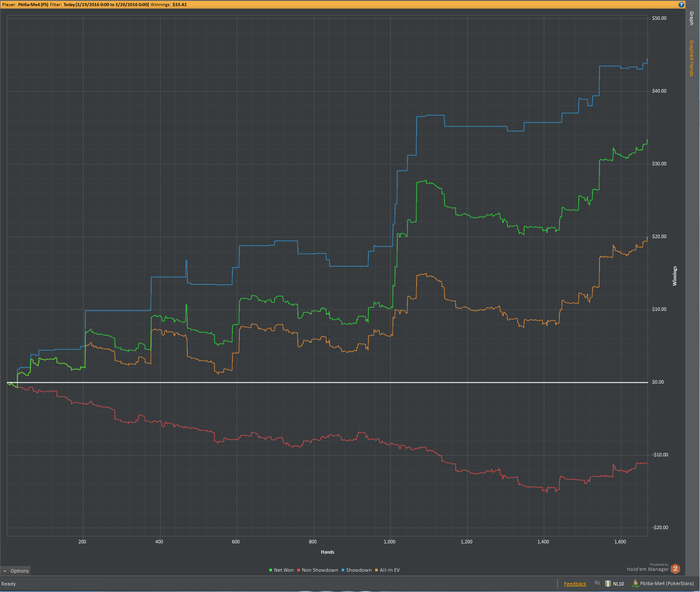Image resolution: width=700 pixels, height=592 pixels.
Task: Click the 1,000 hands axis tick label
Action: pos(389,542)
